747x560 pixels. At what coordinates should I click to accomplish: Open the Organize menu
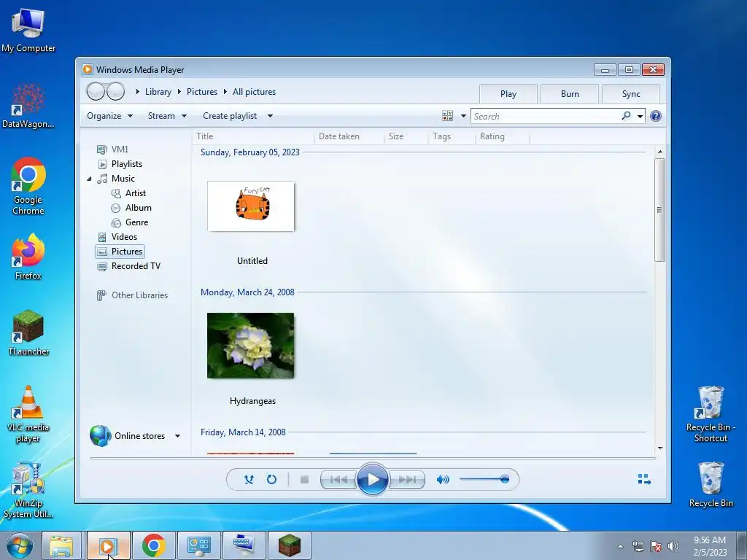[x=109, y=116]
